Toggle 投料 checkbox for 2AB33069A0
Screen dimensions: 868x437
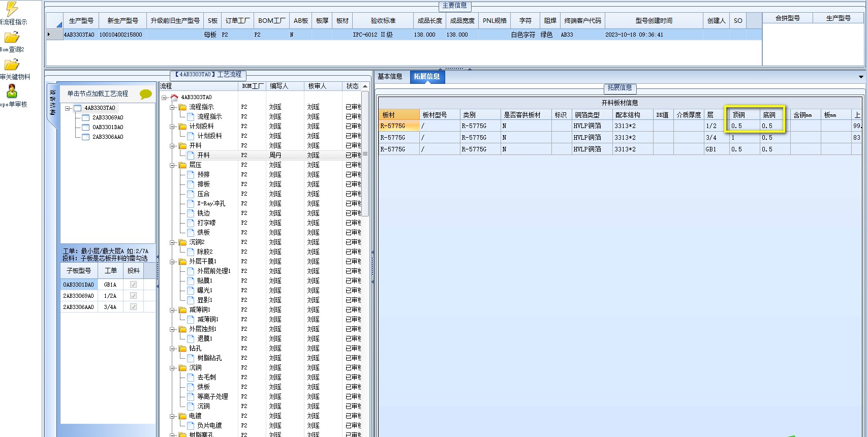(133, 296)
